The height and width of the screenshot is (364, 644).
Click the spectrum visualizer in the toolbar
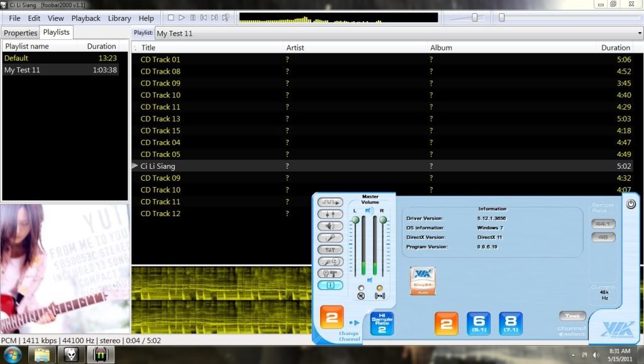(338, 18)
